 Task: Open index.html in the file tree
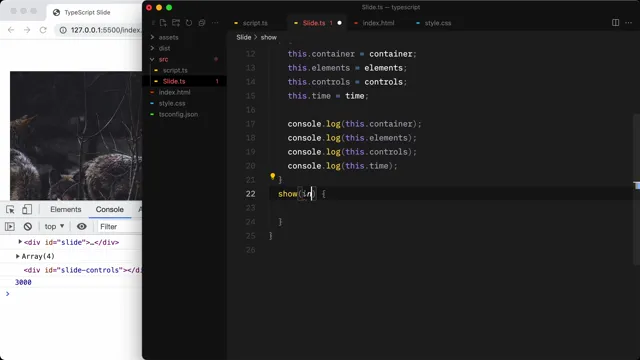tap(174, 92)
